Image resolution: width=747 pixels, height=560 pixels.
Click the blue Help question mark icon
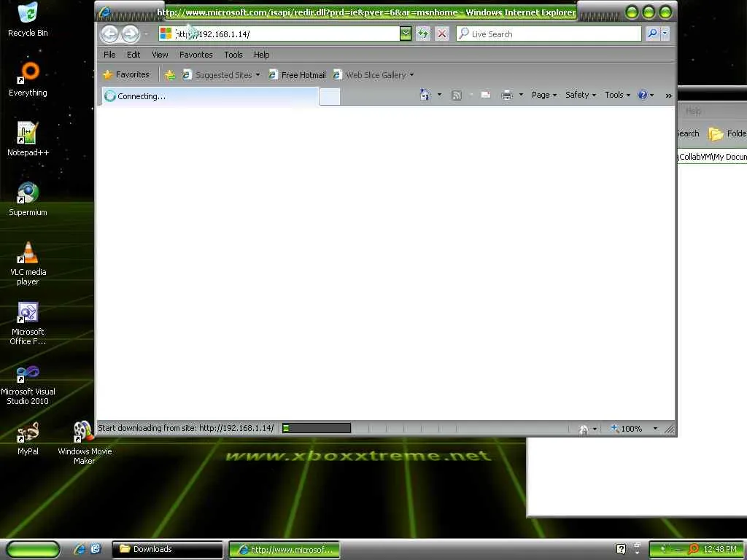(643, 95)
